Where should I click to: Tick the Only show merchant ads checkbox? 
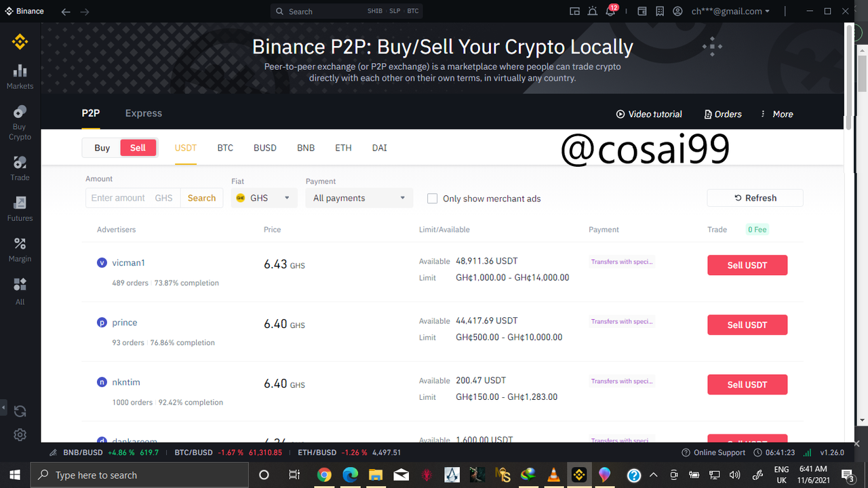(x=432, y=199)
